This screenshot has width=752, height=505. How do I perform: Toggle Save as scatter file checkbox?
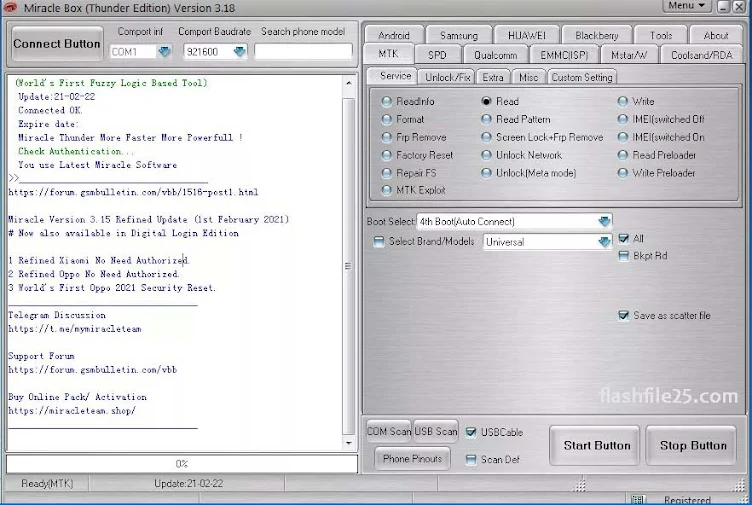[x=623, y=315]
